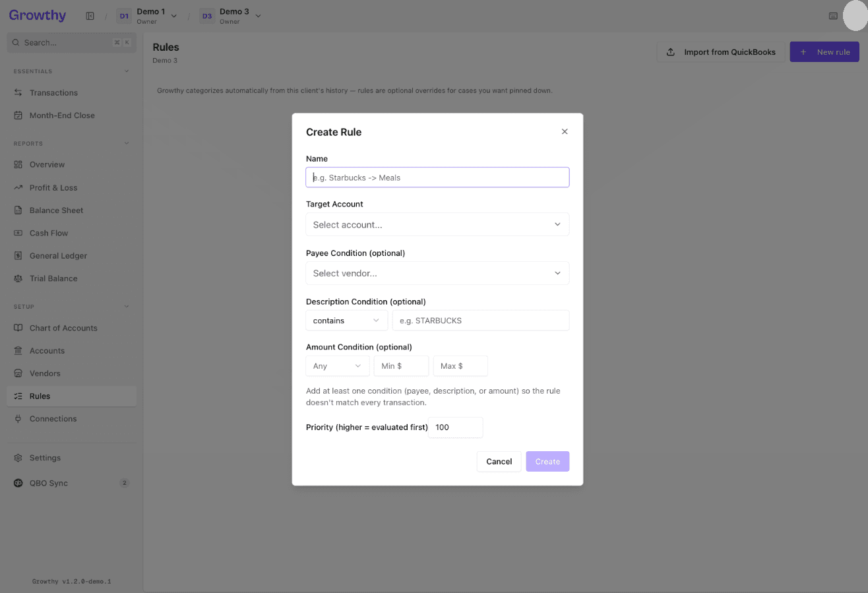Image resolution: width=868 pixels, height=593 pixels.
Task: Focus the rule Name input field
Action: click(x=437, y=177)
